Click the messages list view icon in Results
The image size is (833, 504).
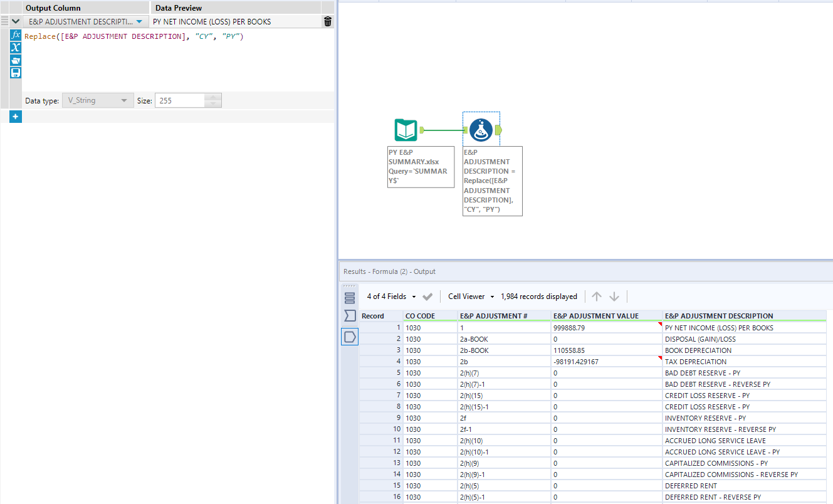pyautogui.click(x=350, y=298)
